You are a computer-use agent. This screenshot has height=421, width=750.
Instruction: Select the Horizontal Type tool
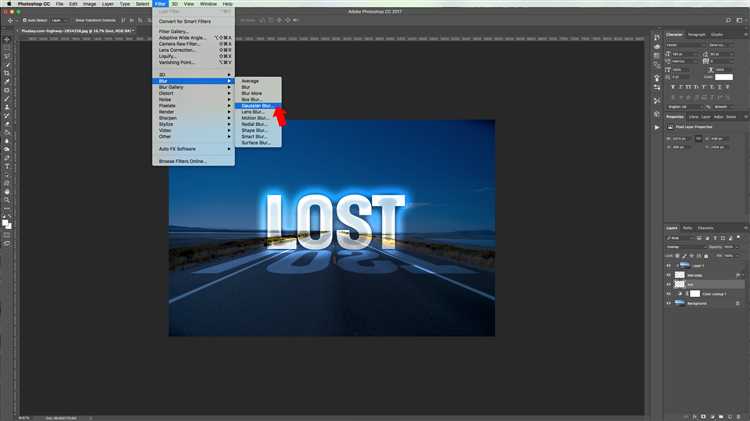(x=7, y=166)
